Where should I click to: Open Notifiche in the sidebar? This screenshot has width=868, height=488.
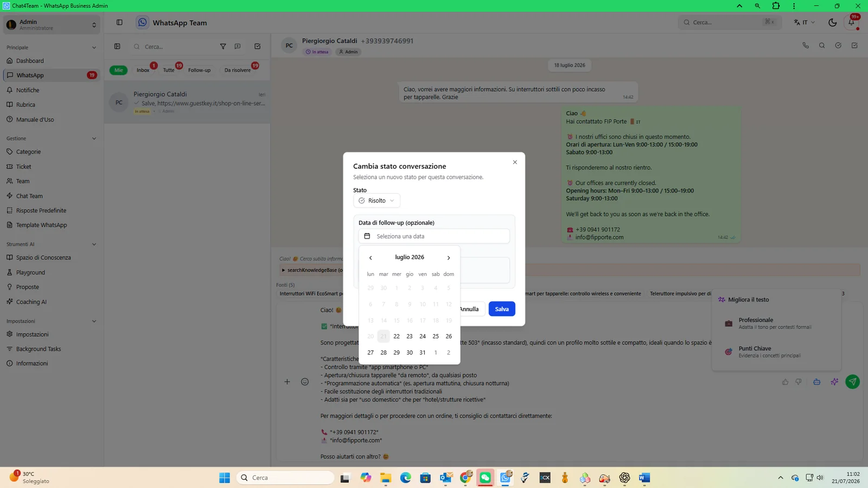coord(52,90)
